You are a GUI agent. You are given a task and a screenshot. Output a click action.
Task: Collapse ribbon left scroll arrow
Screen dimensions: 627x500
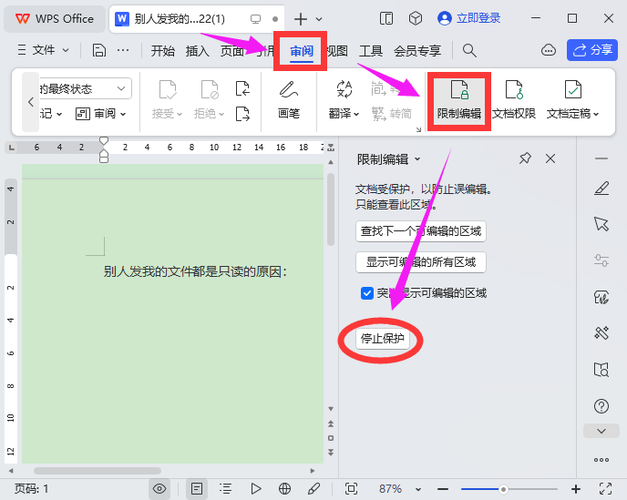coord(30,102)
